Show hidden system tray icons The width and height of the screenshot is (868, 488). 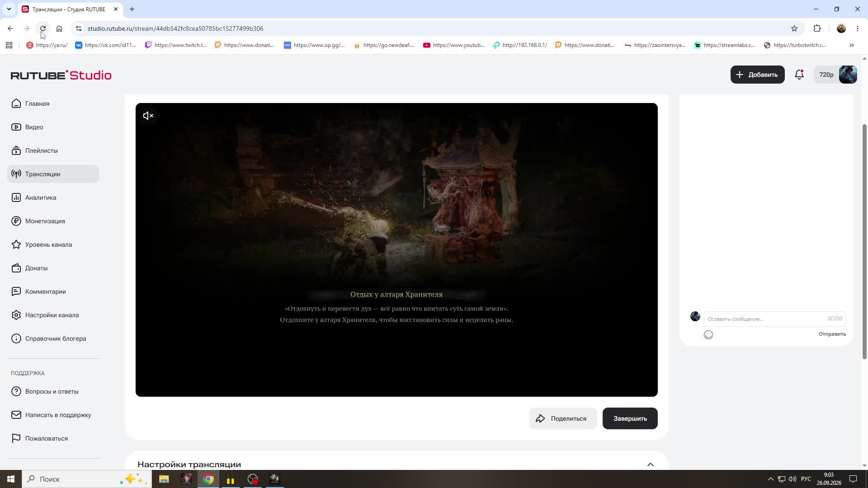770,479
